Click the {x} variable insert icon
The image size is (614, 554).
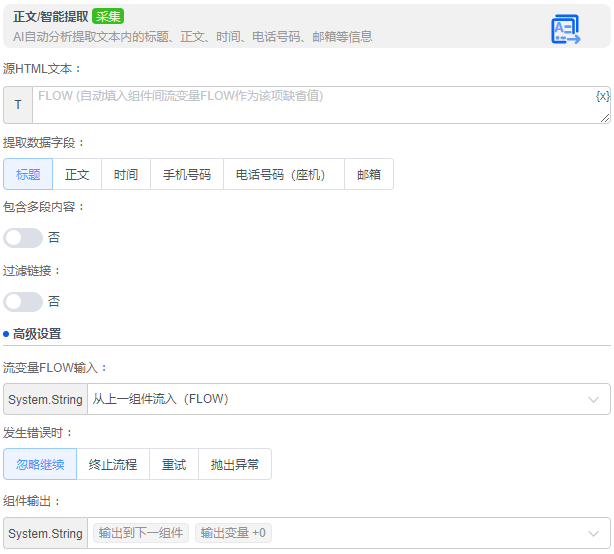pos(602,96)
